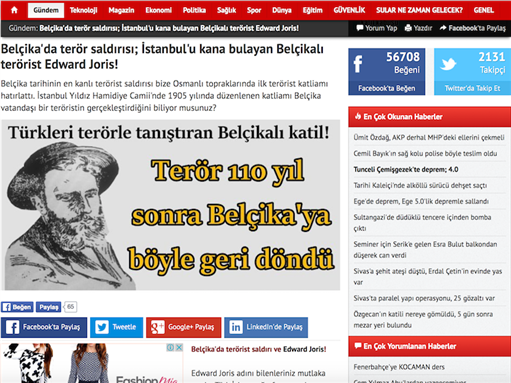
Task: Click the Facebook logo in the like box
Action: pyautogui.click(x=358, y=64)
